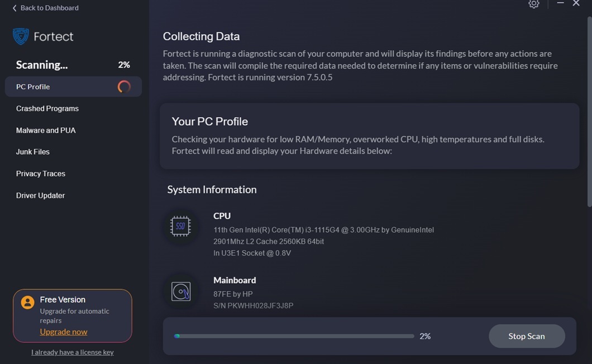Click the 11th Gen Intel Core CPU line
Image resolution: width=592 pixels, height=364 pixels.
(x=323, y=230)
